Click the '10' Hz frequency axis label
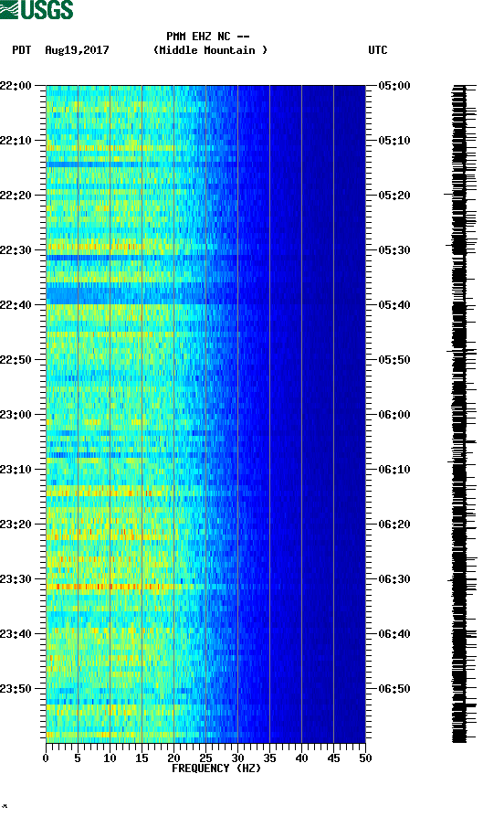The image size is (504, 816). (110, 758)
